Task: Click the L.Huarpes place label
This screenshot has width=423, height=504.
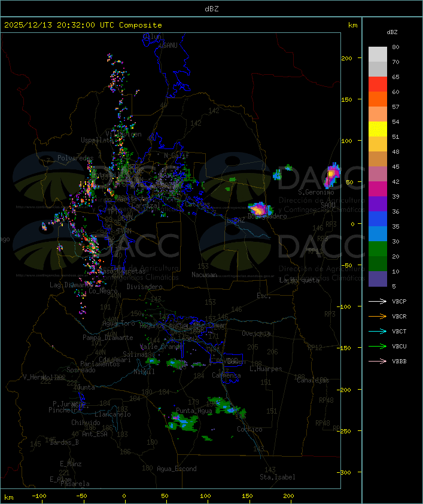Action: (266, 369)
